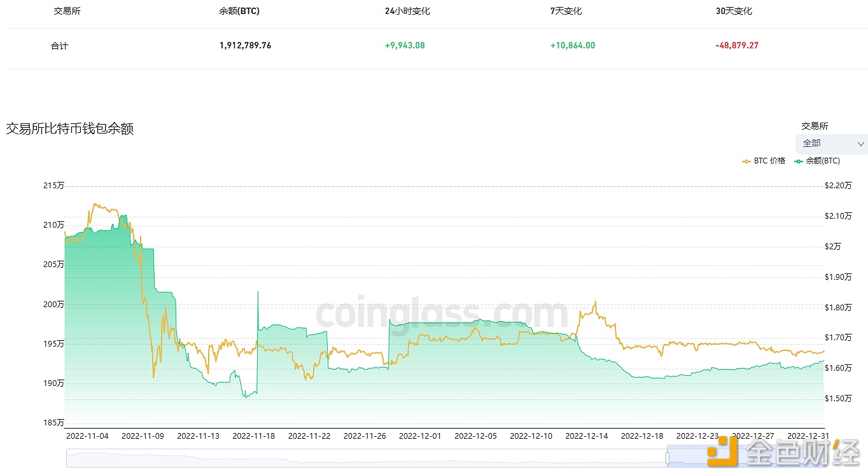Click the 7天变化 column header
This screenshot has width=868, height=475.
(566, 11)
